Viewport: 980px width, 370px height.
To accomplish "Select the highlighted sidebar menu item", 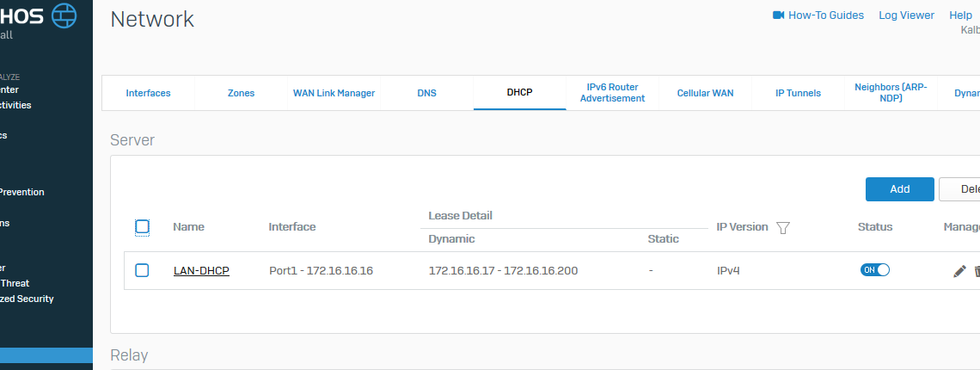I will tap(46, 355).
